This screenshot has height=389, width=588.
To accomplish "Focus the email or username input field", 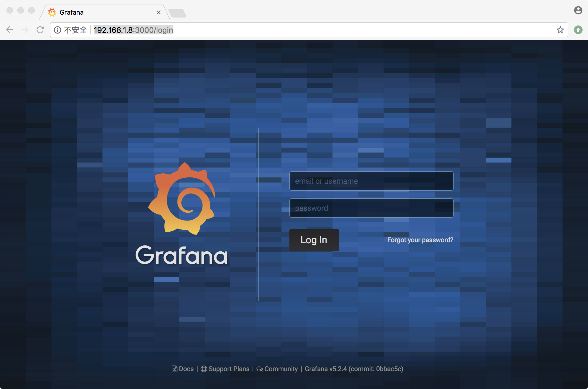I will tap(371, 181).
